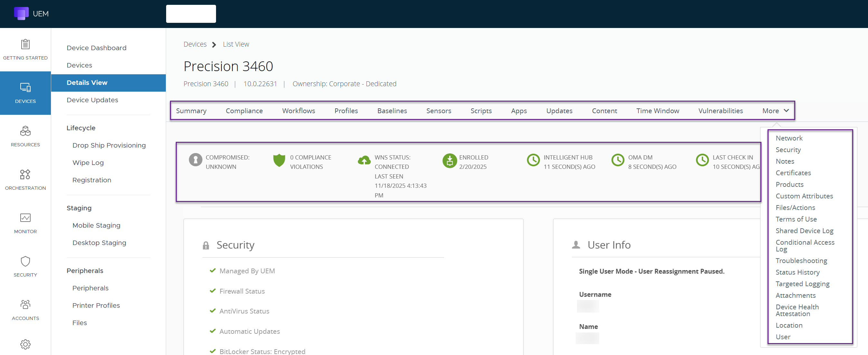Click the UEM logo icon

(21, 14)
